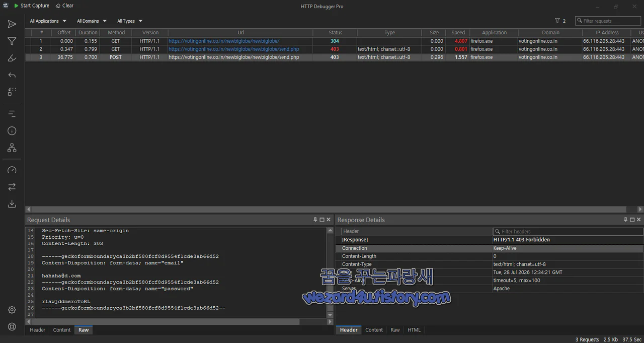This screenshot has height=343, width=644.
Task: Sort by the Status column header
Action: pos(335,33)
